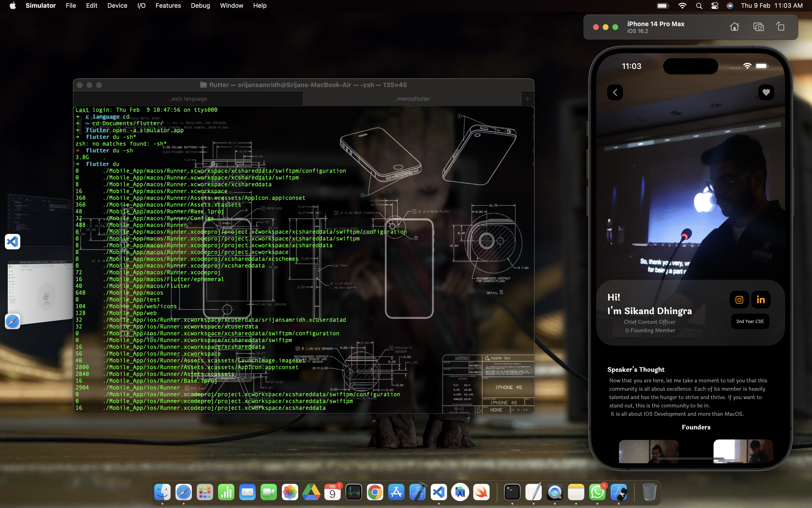This screenshot has height=508, width=812.
Task: Tap the first Founders thumbnail on the left
Action: tap(649, 451)
